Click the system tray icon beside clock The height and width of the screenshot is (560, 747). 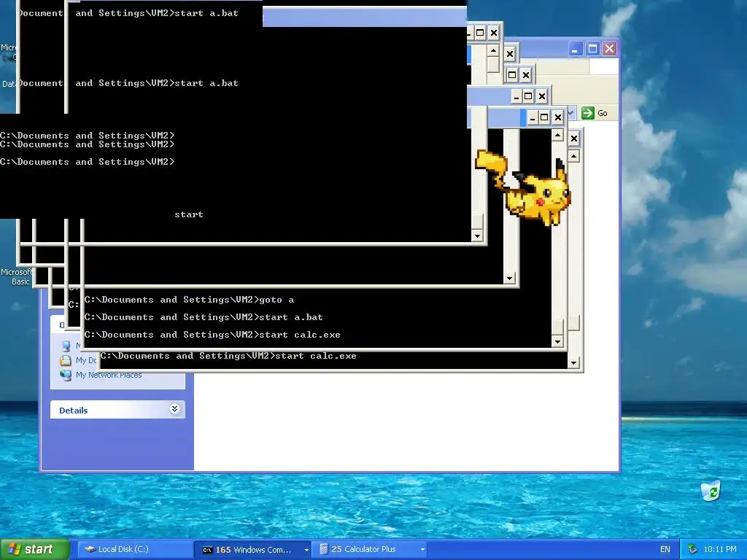(692, 550)
